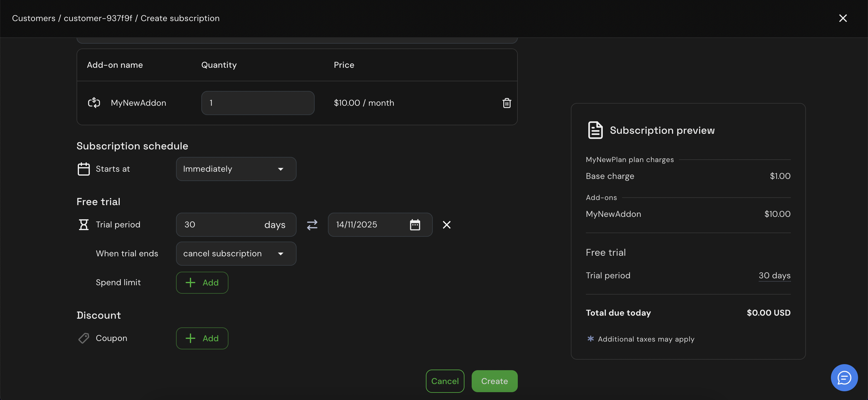868x400 pixels.
Task: Open the support chat bubble
Action: [x=844, y=378]
